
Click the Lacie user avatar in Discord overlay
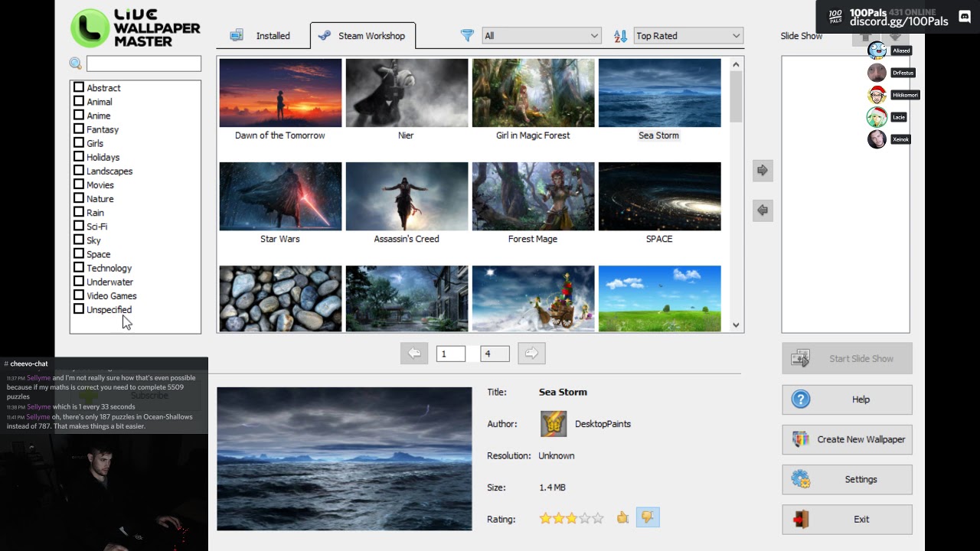(x=877, y=117)
